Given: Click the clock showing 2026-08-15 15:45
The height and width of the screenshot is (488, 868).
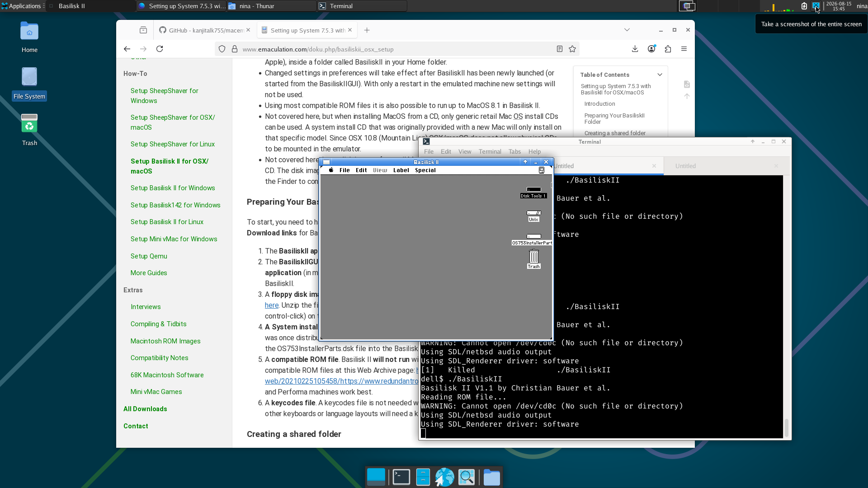Looking at the screenshot, I should [x=839, y=6].
